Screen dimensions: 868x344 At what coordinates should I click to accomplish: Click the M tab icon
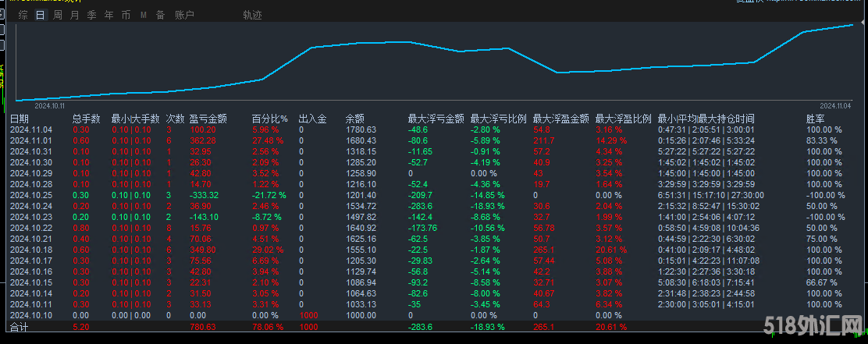[x=143, y=15]
